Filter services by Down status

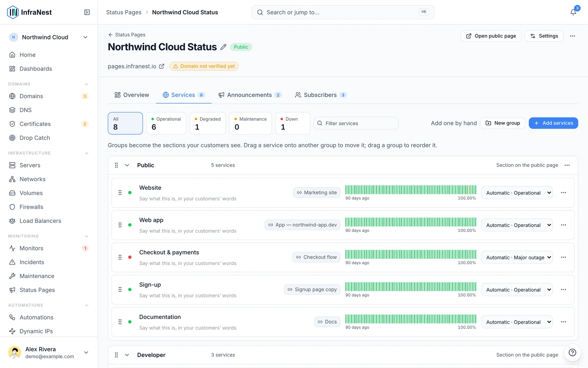pos(293,123)
